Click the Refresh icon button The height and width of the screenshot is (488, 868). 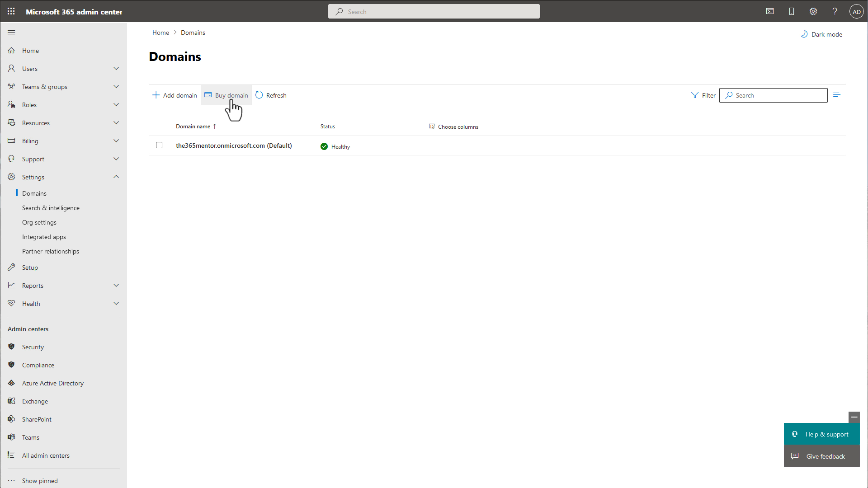[259, 95]
